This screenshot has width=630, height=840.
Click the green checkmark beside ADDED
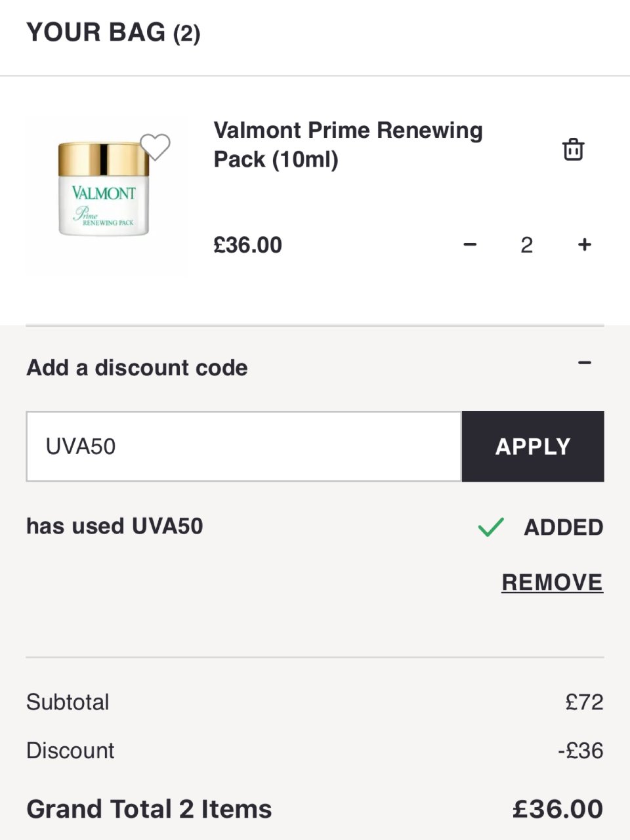[491, 527]
